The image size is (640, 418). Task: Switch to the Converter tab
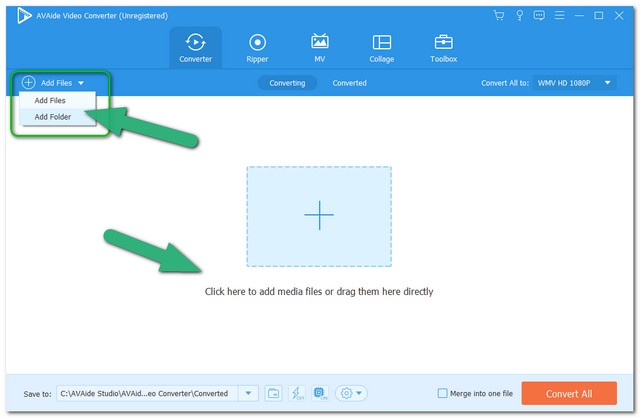[196, 48]
